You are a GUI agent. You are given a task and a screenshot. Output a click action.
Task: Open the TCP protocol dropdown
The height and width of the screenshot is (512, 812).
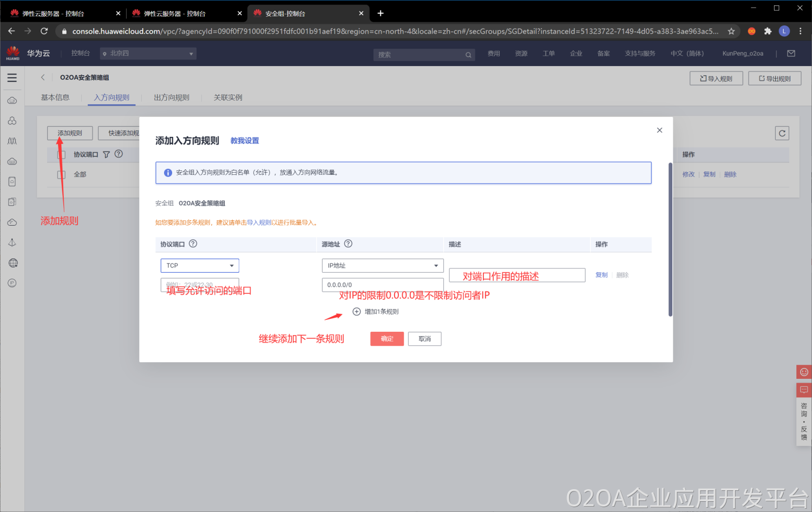[200, 265]
